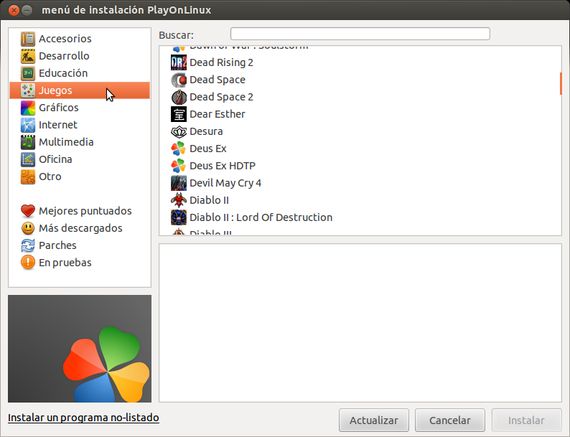
Task: Select the Desura entry
Action: tap(360, 131)
